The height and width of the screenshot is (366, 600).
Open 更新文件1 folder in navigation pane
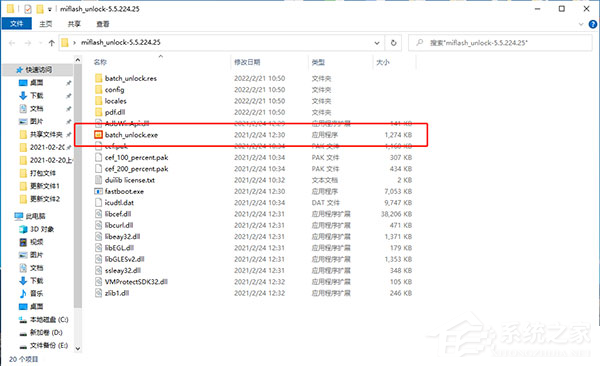point(45,186)
